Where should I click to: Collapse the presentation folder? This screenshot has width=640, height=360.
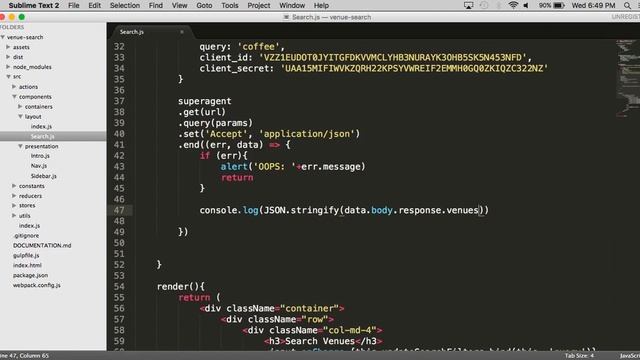[x=20, y=146]
